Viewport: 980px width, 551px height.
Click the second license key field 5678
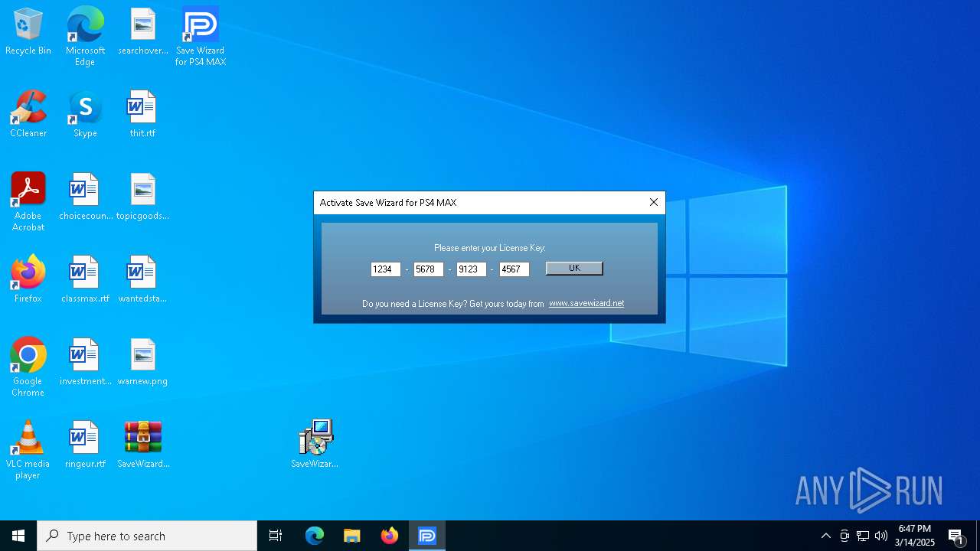[x=429, y=269]
